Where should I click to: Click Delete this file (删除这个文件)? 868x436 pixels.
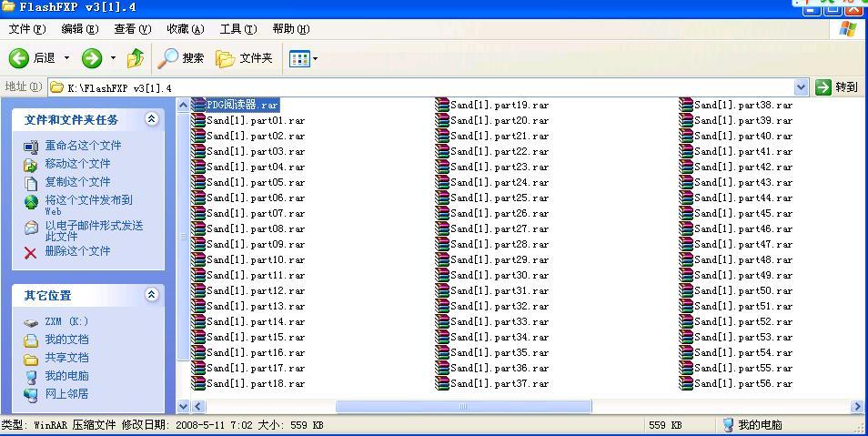tap(77, 251)
